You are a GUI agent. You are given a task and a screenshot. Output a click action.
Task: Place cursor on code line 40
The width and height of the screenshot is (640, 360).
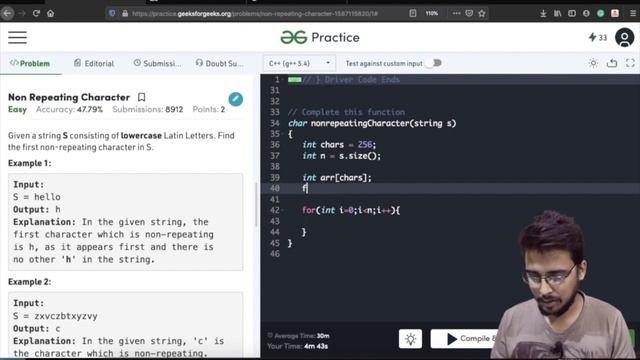(449, 188)
